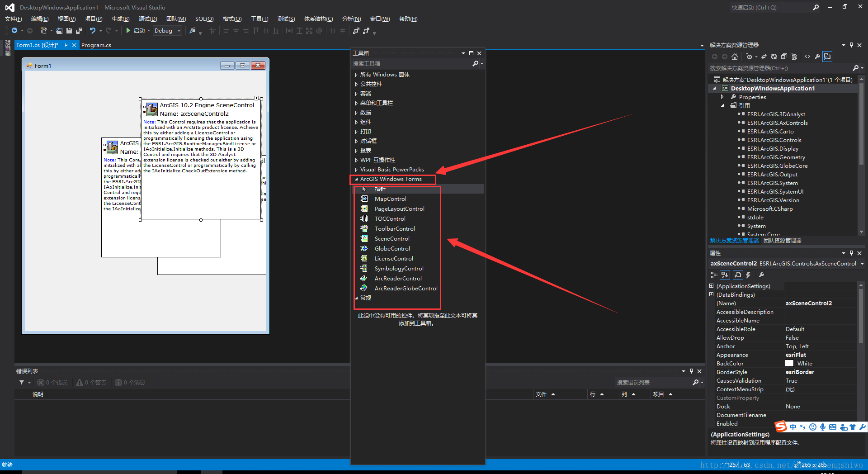Pin the Form1.cs designer tab
Viewport: 868px width, 474px height.
(x=66, y=45)
